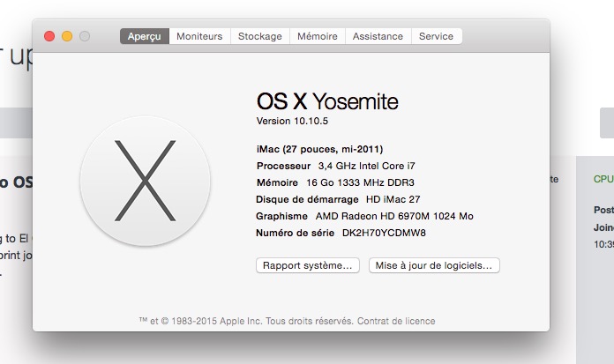Click the Numéro de série label
Image resolution: width=614 pixels, height=364 pixels.
click(x=296, y=233)
